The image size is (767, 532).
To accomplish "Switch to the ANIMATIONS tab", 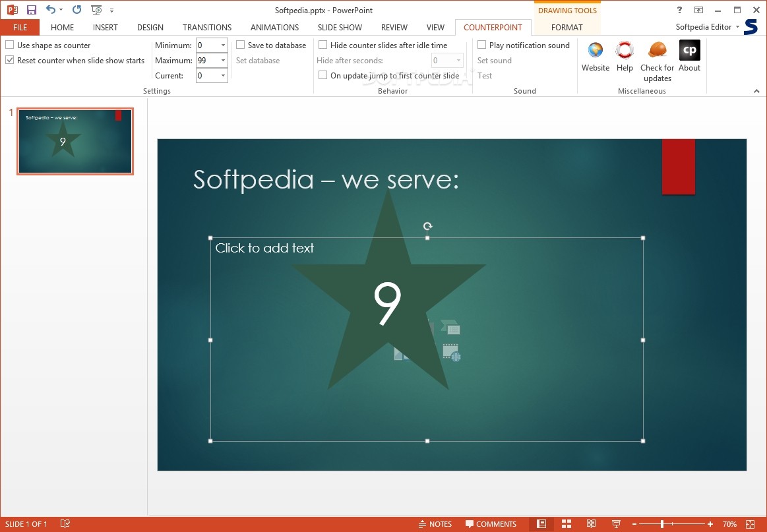I will pyautogui.click(x=274, y=28).
